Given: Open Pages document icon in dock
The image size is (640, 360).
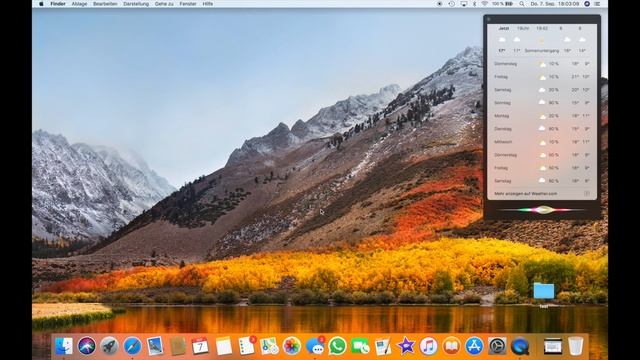Looking at the screenshot, I should [383, 346].
